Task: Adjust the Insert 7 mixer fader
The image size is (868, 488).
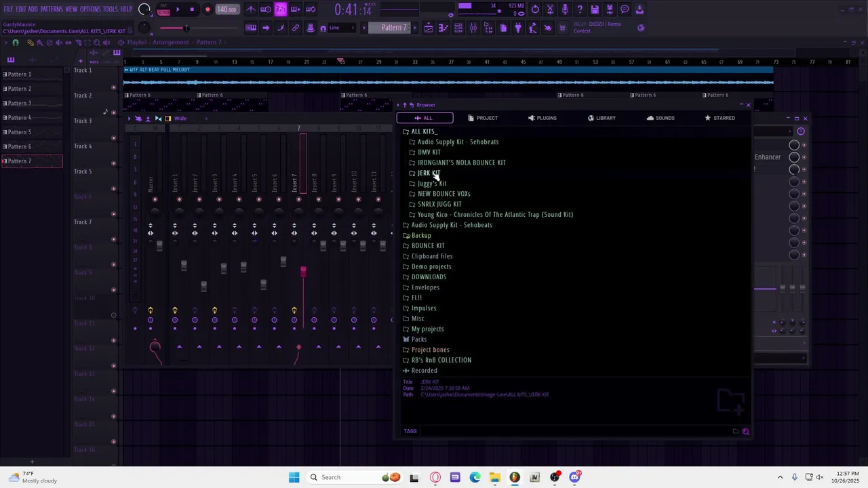Action: tap(303, 271)
